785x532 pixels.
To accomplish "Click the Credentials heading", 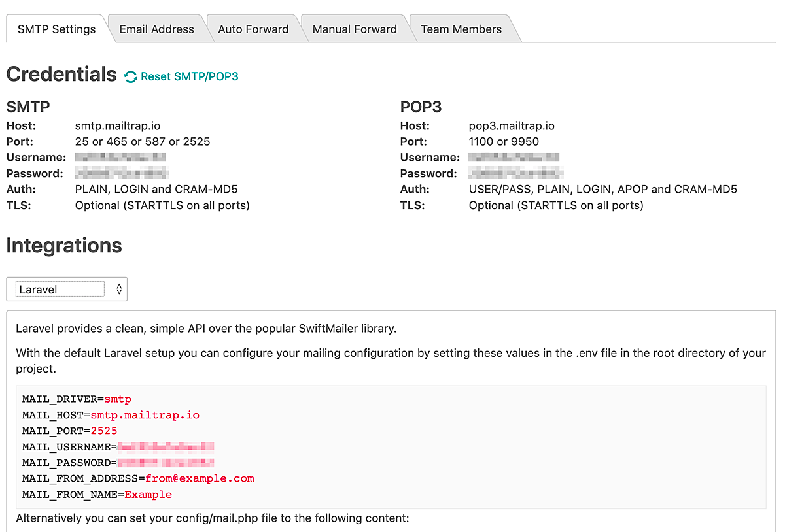I will click(61, 75).
